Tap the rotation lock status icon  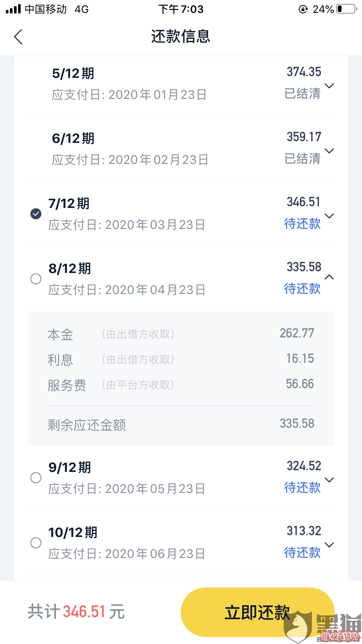(x=303, y=9)
